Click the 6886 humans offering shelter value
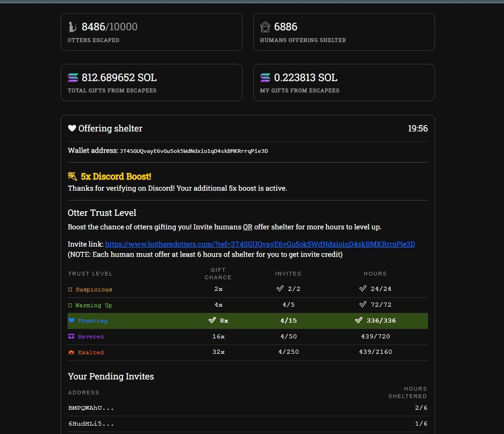Screen dimensions: 504x434 coord(285,27)
